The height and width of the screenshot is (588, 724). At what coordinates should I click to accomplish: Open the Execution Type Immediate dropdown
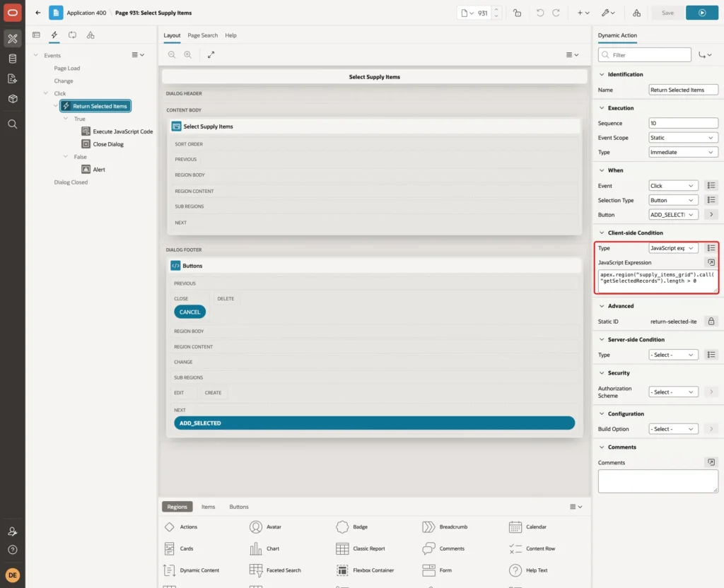683,153
